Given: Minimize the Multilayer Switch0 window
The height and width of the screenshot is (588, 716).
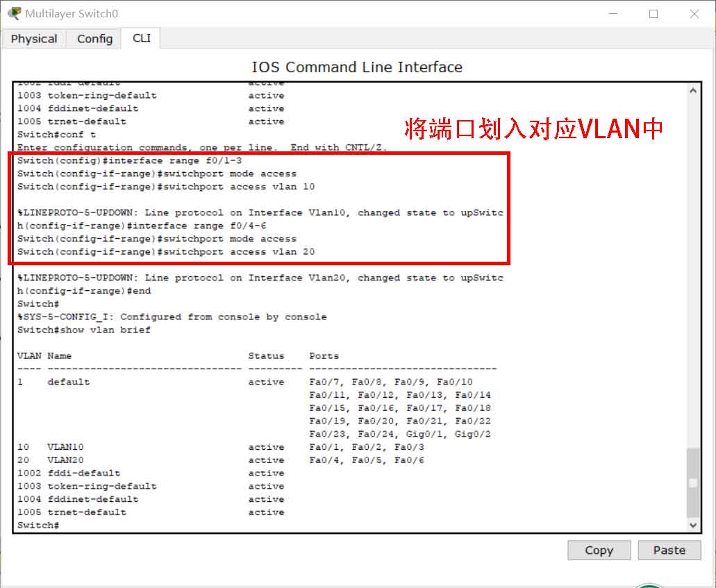Looking at the screenshot, I should click(x=613, y=14).
